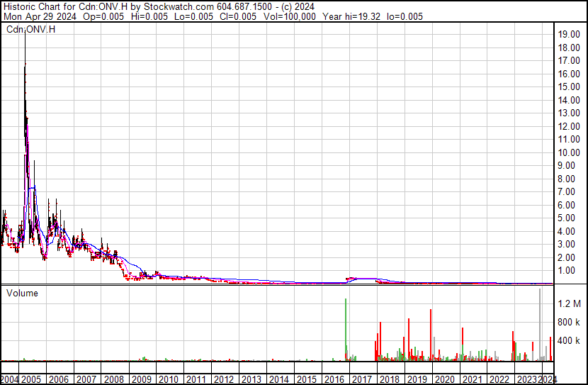Click the Volume panel label
This screenshot has width=588, height=385.
point(23,293)
